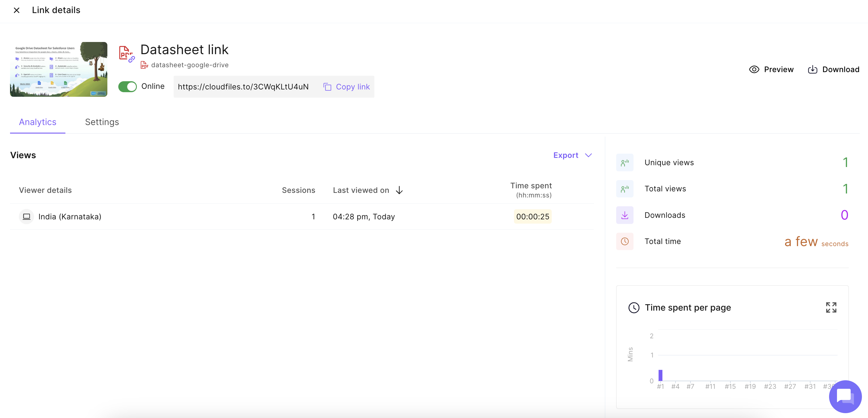Screen dimensions: 868x418
Task: Open the chat support widget
Action: (845, 396)
